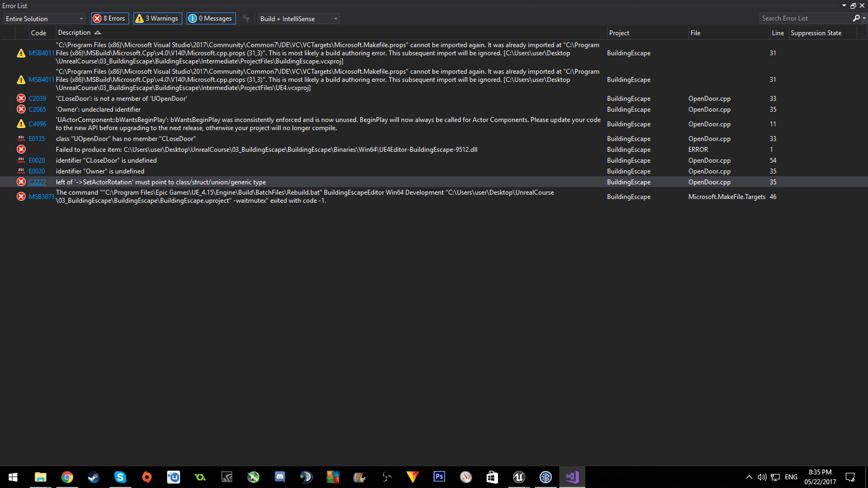Open Google Chrome from the taskbar
868x488 pixels.
click(x=67, y=477)
